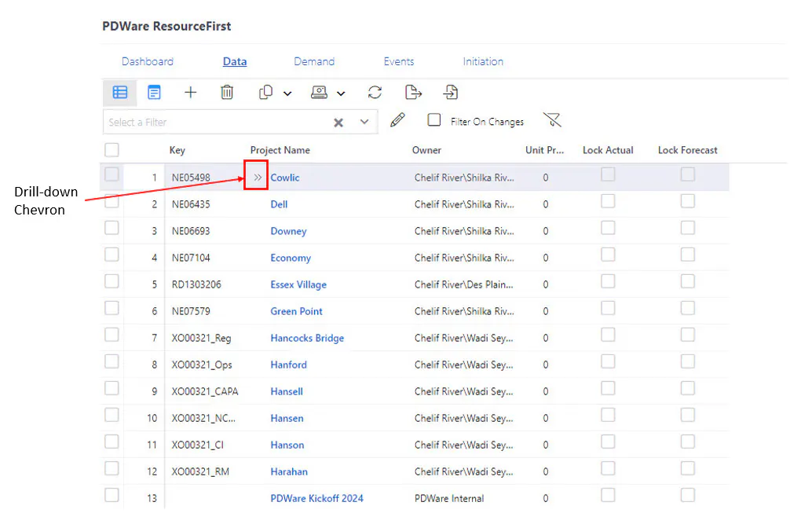The height and width of the screenshot is (524, 812).
Task: Select key cell XO00321_CAPA
Action: click(205, 391)
